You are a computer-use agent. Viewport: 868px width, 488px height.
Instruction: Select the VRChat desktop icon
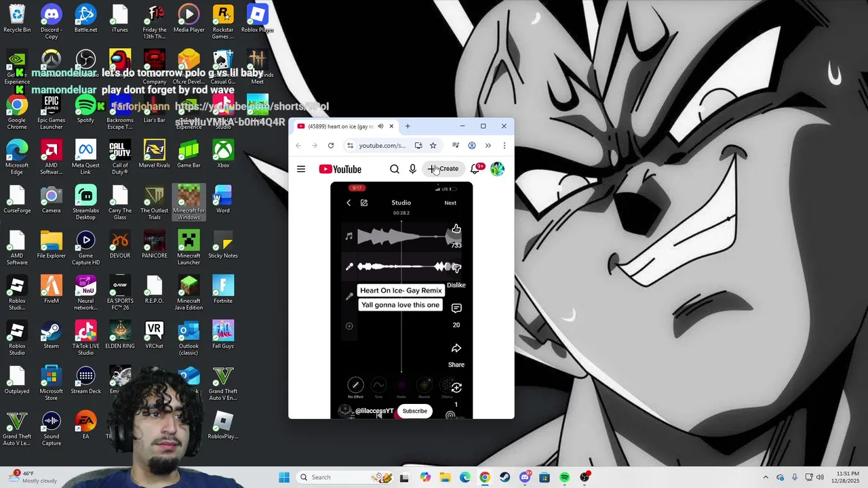(x=154, y=335)
